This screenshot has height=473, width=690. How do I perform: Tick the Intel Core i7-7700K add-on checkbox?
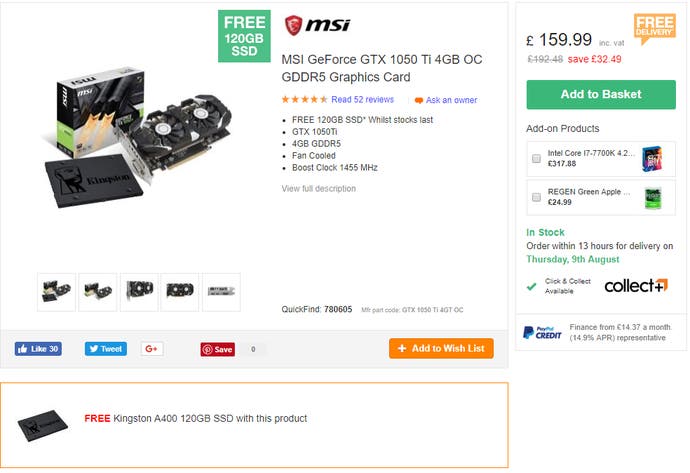(x=536, y=158)
